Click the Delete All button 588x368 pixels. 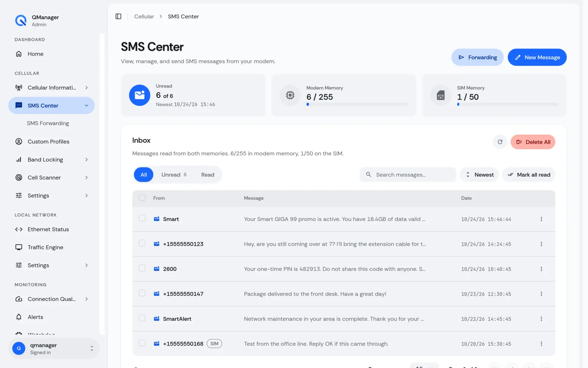(533, 142)
